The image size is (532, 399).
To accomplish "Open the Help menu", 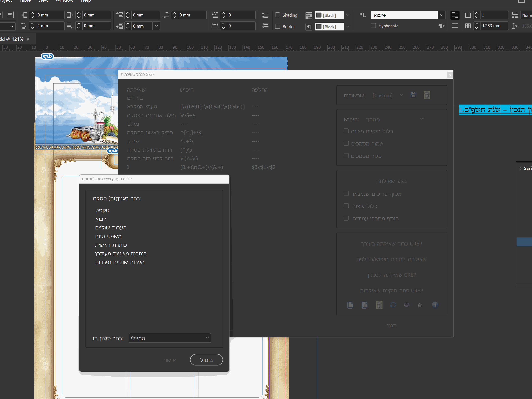I will point(86,1).
